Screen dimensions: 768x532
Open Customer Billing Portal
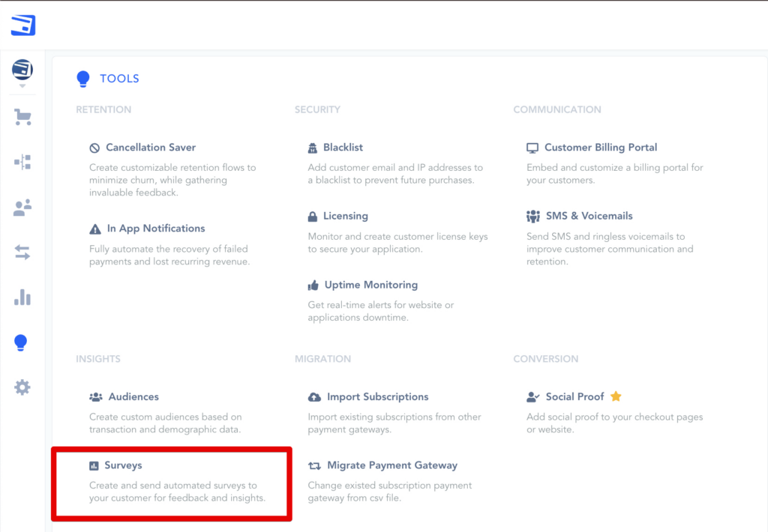click(x=600, y=148)
